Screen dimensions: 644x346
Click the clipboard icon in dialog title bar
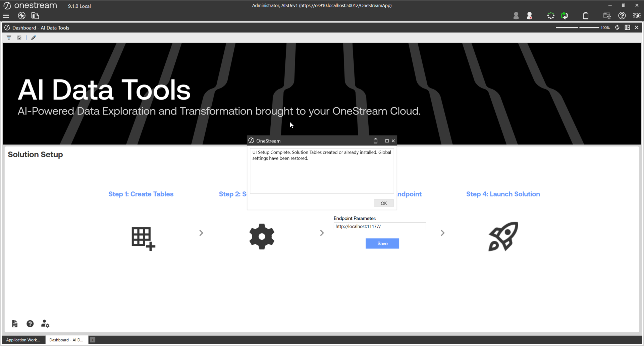(376, 141)
